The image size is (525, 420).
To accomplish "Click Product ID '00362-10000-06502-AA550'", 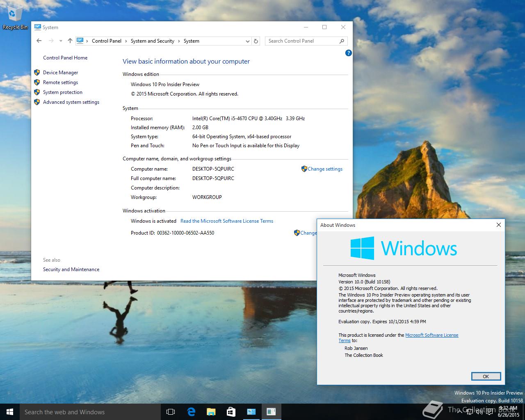I will point(185,233).
